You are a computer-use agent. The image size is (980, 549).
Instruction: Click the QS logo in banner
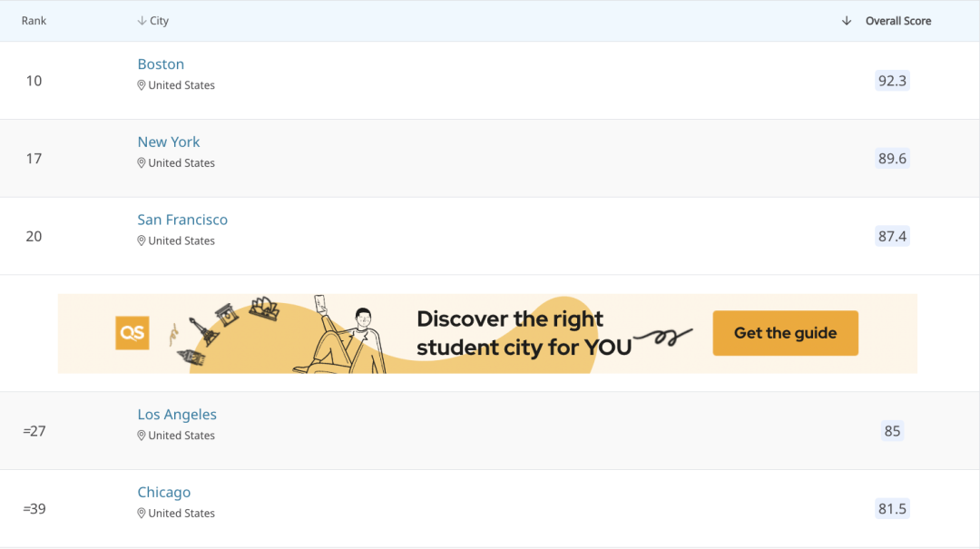132,333
